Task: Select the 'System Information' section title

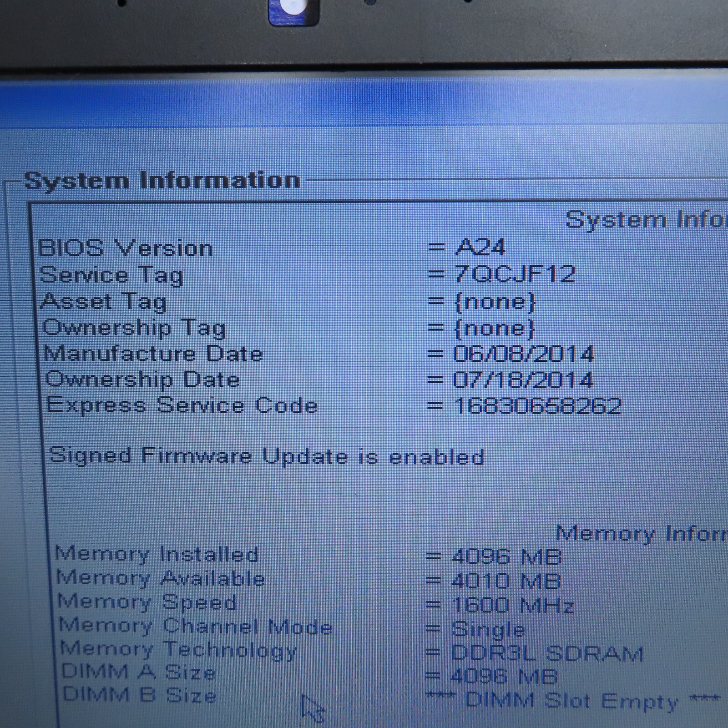Action: [x=162, y=181]
